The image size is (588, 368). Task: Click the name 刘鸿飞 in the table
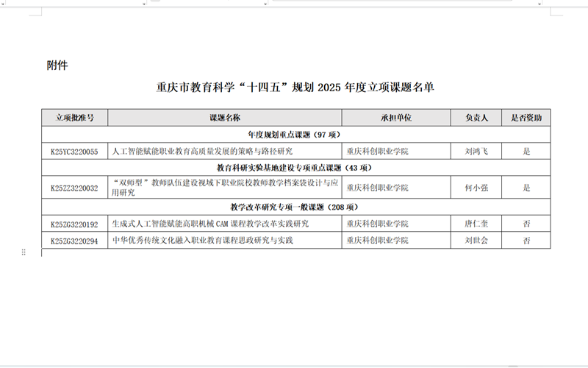coord(477,152)
